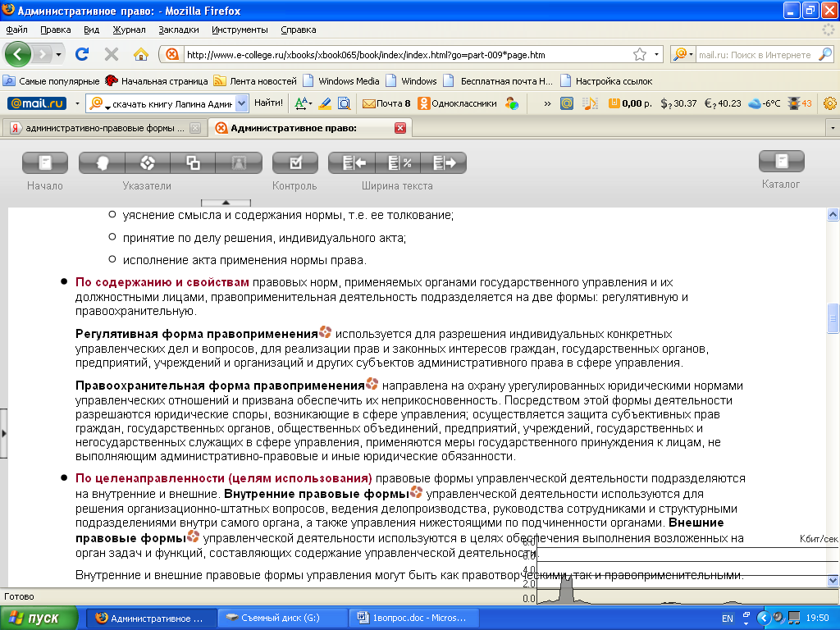Viewport: 840px width, 630px height.
Task: Collapse the toolbar panel with the up triangle
Action: pos(226,203)
